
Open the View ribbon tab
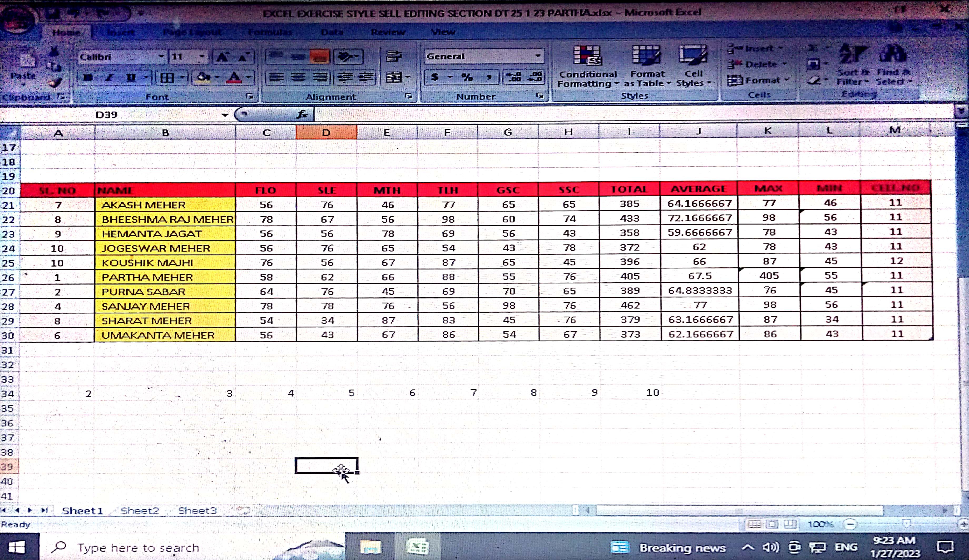coord(443,32)
